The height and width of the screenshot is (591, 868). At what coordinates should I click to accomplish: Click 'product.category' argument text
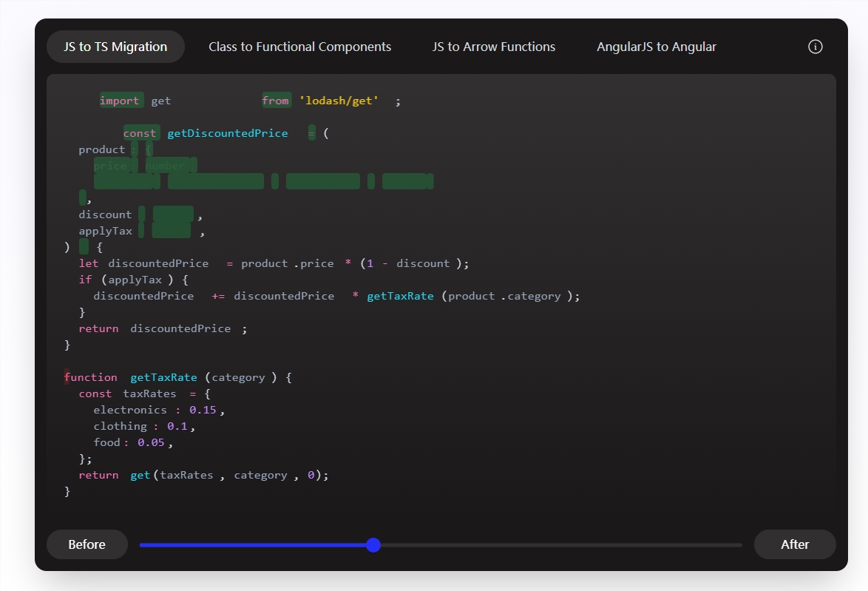coord(504,297)
